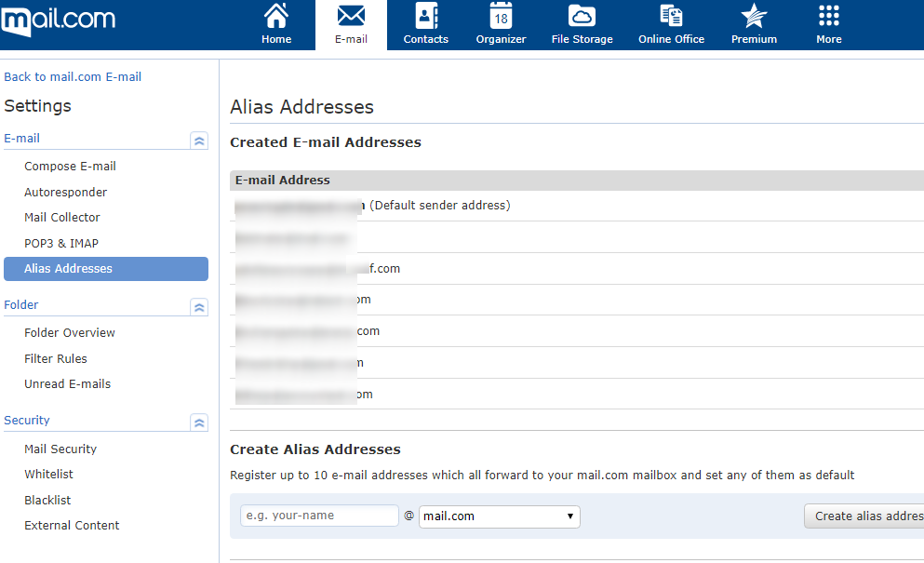Select the Default sender address row
Screen dimensions: 924x563
[x=577, y=206]
